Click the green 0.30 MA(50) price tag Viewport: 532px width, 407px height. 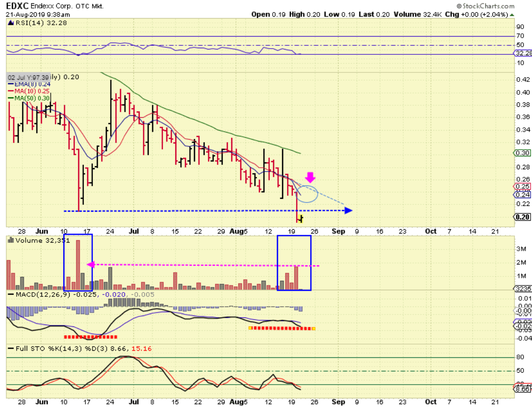[522, 153]
